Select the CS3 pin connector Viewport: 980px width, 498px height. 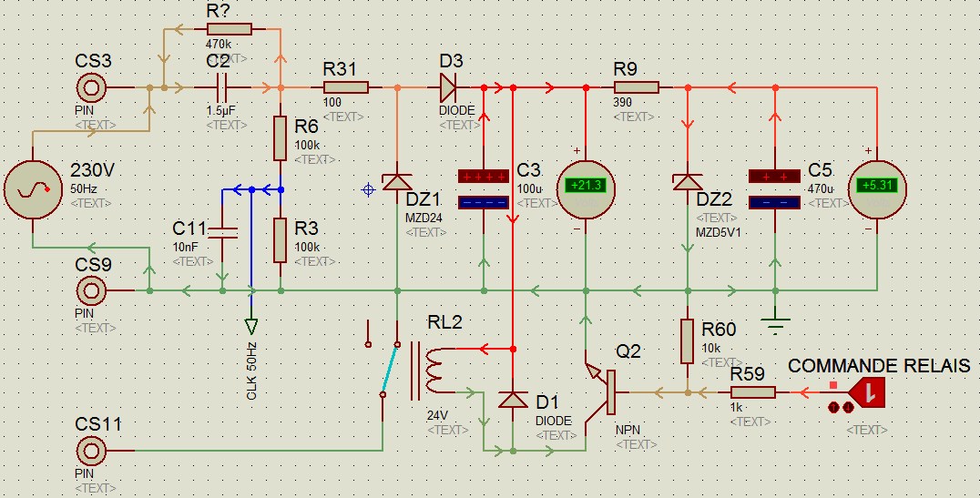click(92, 88)
